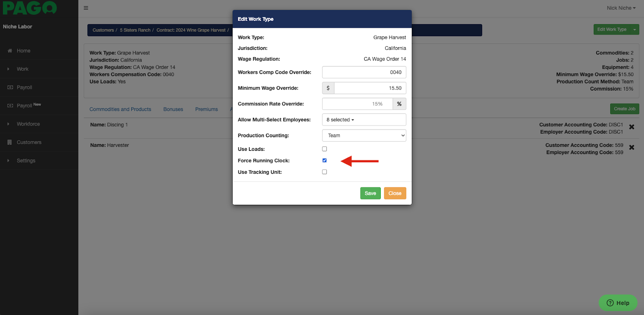644x315 pixels.
Task: Switch to the Bonuses tab
Action: pos(173,109)
